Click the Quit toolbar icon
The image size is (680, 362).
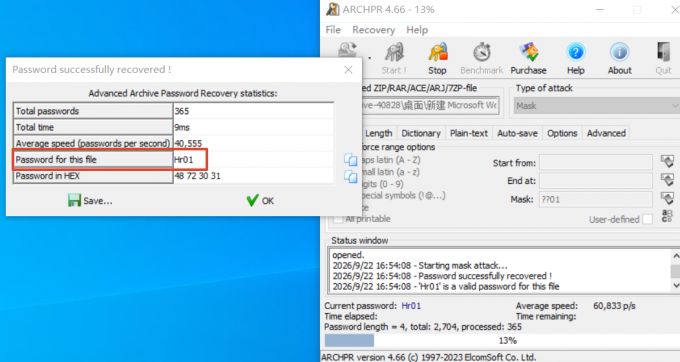[664, 59]
